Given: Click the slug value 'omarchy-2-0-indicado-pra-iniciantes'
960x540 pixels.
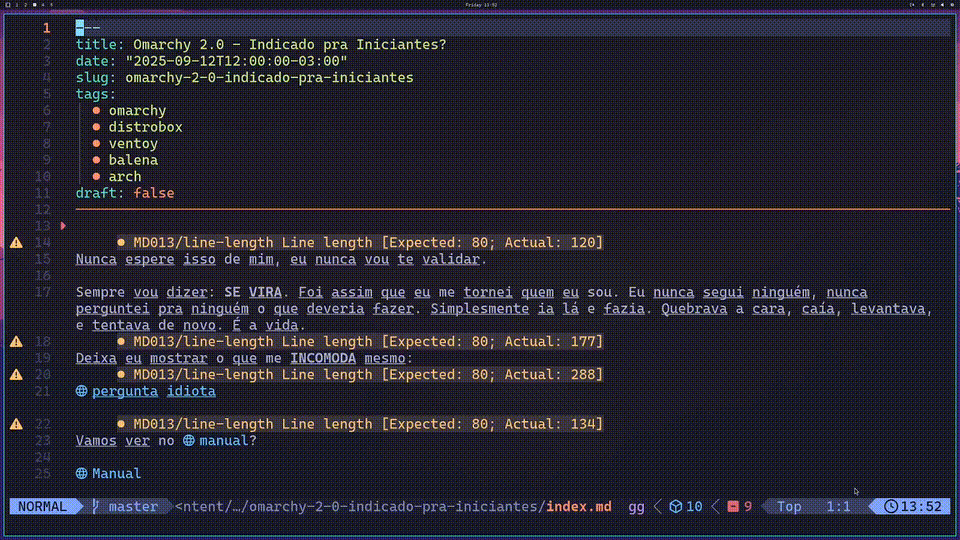Looking at the screenshot, I should (269, 78).
